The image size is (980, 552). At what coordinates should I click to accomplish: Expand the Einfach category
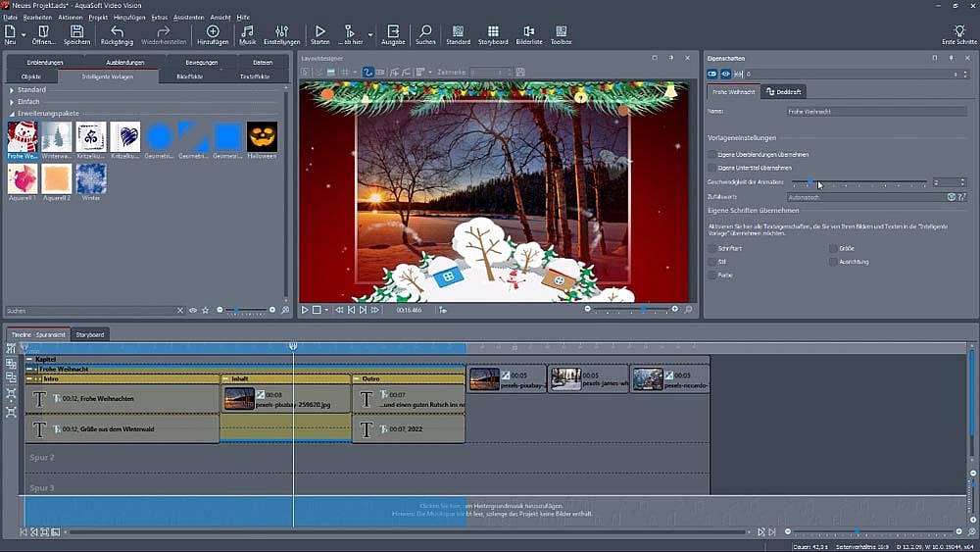[12, 101]
